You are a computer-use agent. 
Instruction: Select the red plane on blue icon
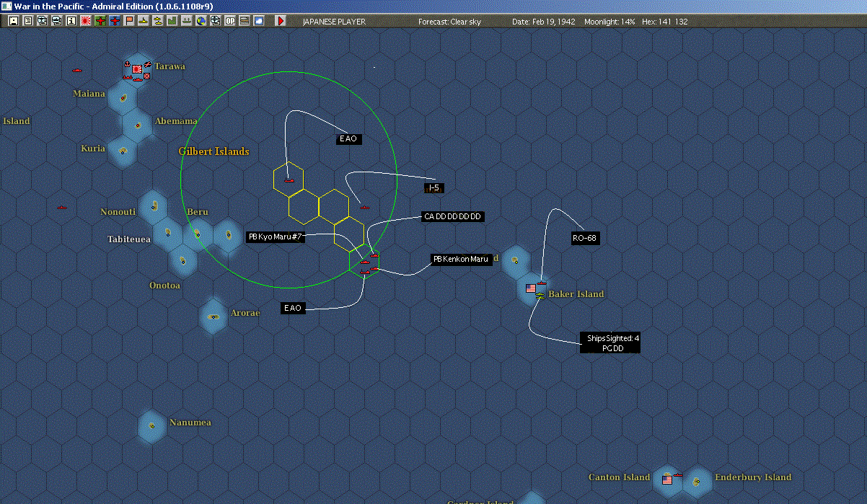tap(115, 21)
